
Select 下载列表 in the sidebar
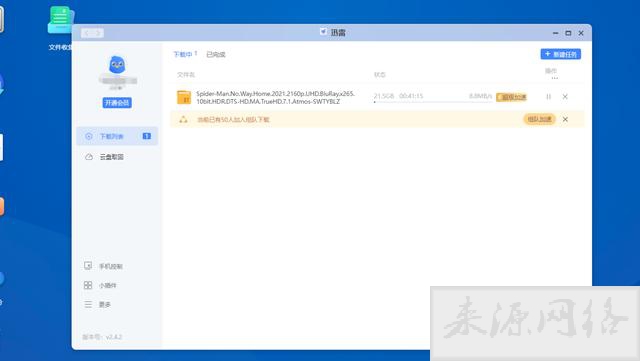tap(117, 136)
